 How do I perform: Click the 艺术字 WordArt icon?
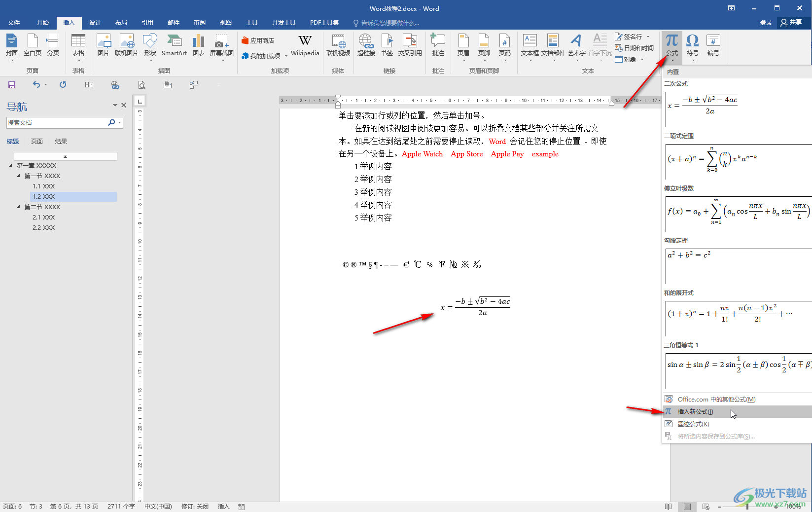576,45
